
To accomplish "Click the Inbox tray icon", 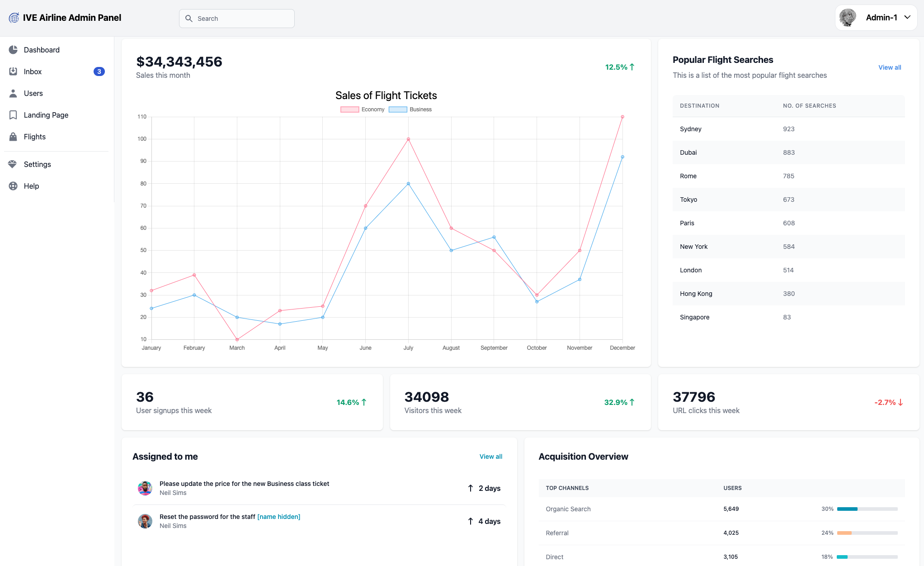I will coord(13,71).
